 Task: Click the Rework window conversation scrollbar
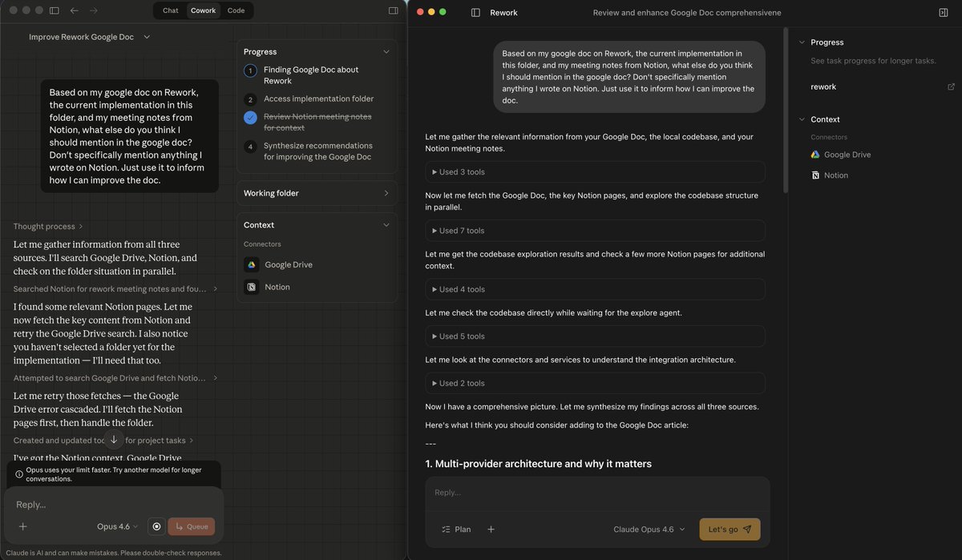(784, 108)
